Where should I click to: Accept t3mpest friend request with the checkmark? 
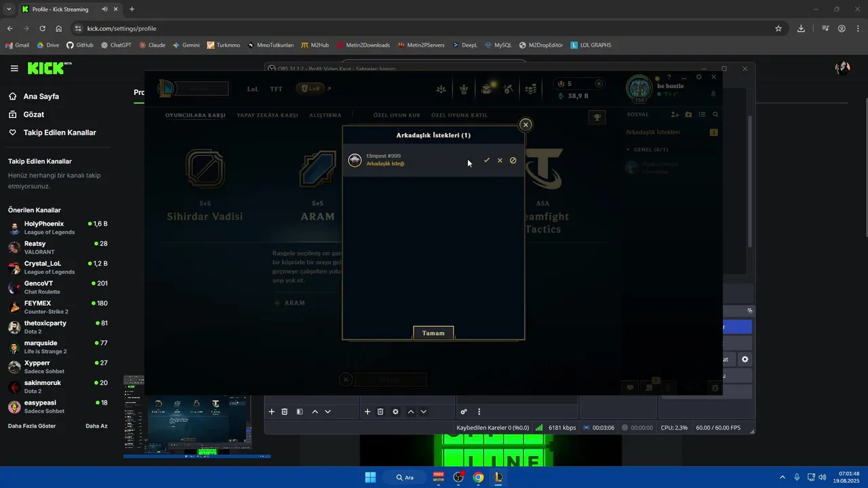point(486,161)
